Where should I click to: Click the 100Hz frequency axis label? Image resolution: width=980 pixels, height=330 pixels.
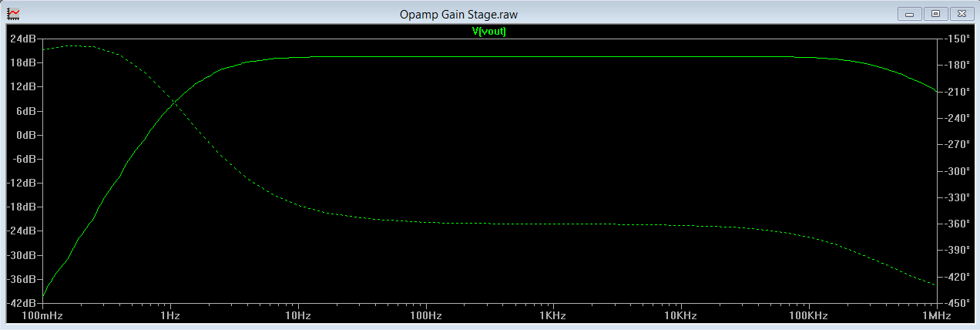[425, 316]
